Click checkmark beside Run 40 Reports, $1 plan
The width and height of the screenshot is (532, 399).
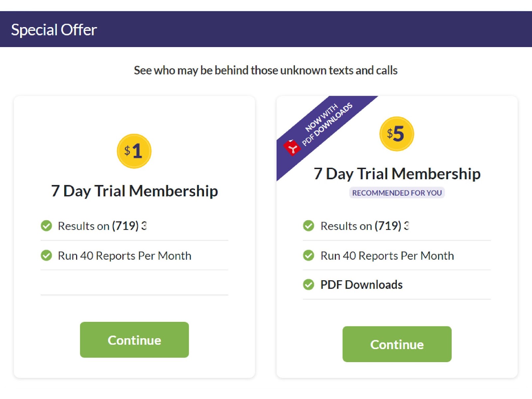(46, 255)
